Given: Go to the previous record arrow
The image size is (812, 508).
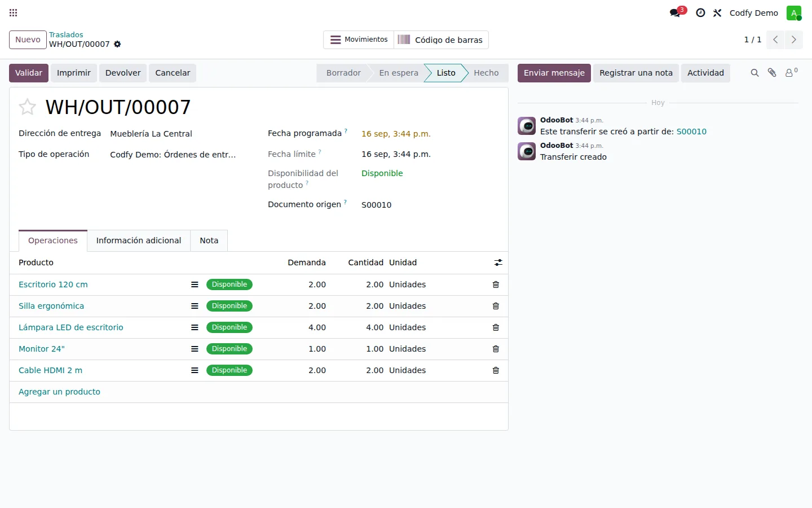Looking at the screenshot, I should click(x=775, y=40).
